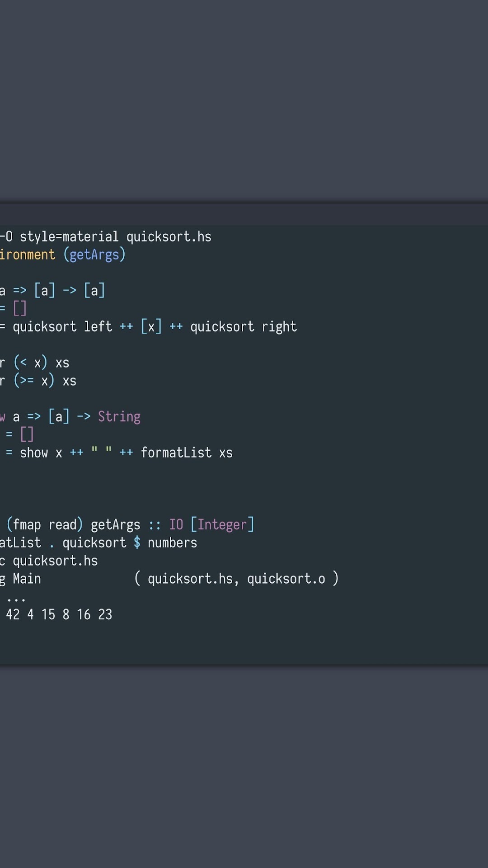Click the '42 4 15 8 16 23' arguments
488x868 pixels.
[59, 614]
